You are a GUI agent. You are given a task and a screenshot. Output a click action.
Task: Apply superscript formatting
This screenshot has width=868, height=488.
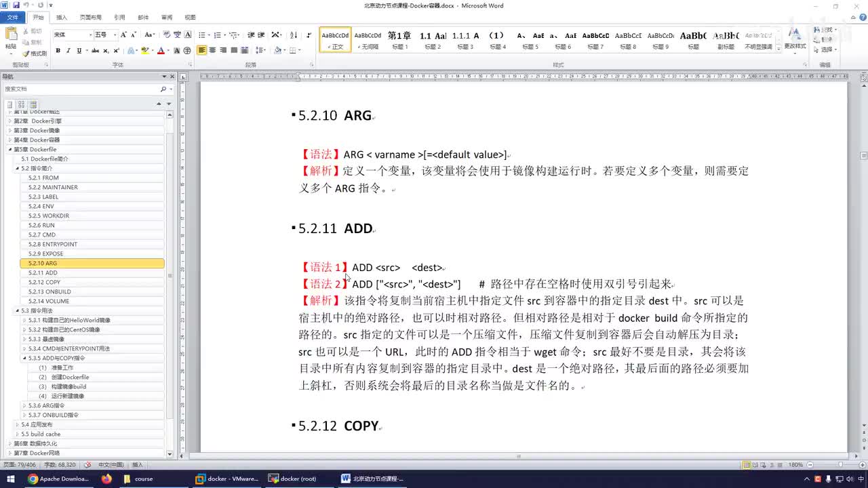pos(117,50)
